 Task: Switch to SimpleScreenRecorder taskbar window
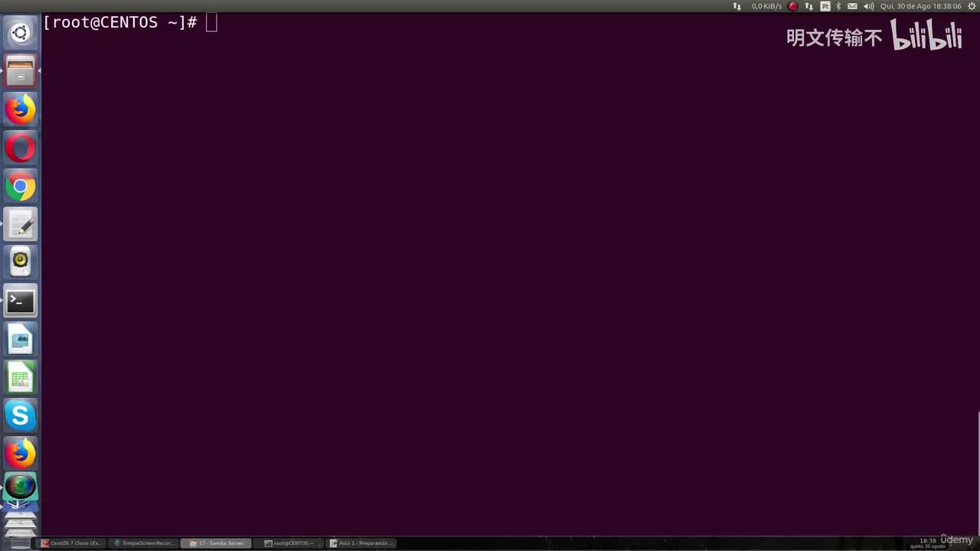pyautogui.click(x=144, y=543)
